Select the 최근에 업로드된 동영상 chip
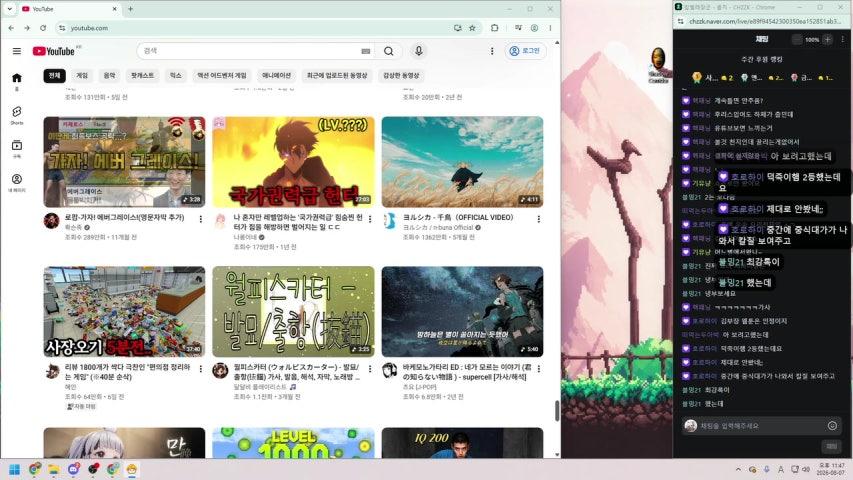The width and height of the screenshot is (853, 480). coord(337,76)
